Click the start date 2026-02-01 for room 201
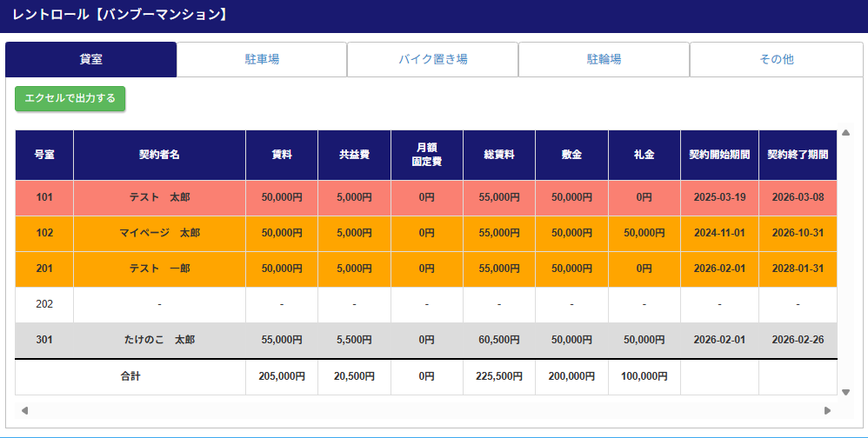This screenshot has height=438, width=868. (x=719, y=269)
